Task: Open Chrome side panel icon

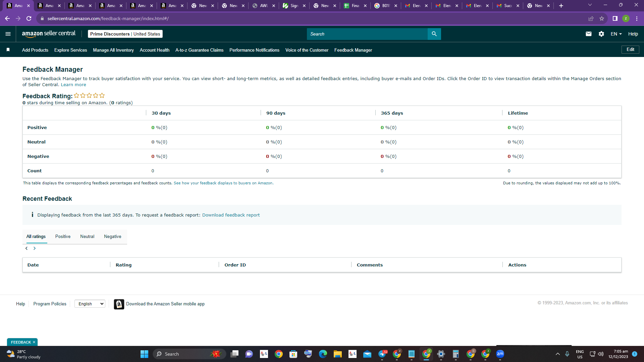Action: tap(615, 18)
